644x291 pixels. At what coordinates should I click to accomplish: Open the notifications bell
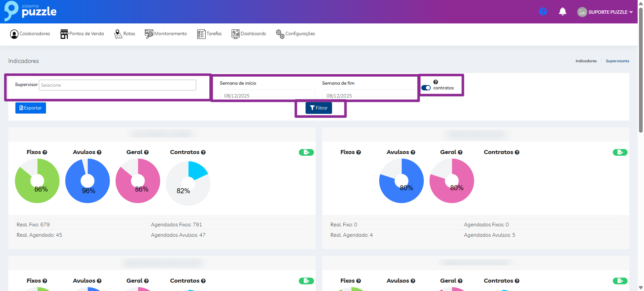tap(562, 12)
